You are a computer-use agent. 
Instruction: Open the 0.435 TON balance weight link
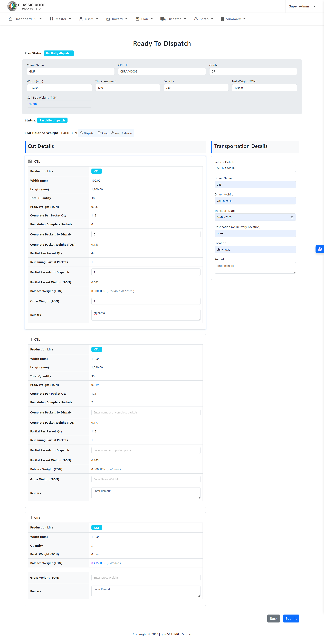[98, 563]
